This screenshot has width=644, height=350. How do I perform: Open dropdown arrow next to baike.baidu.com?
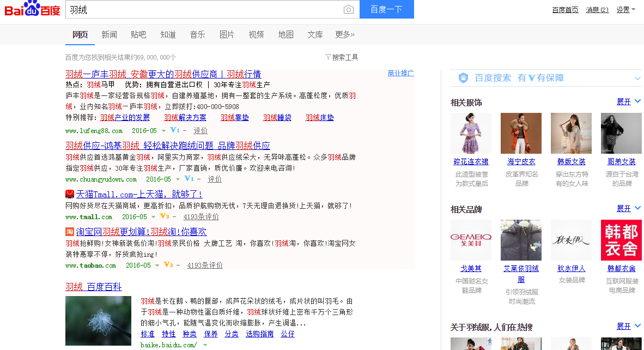(205, 345)
